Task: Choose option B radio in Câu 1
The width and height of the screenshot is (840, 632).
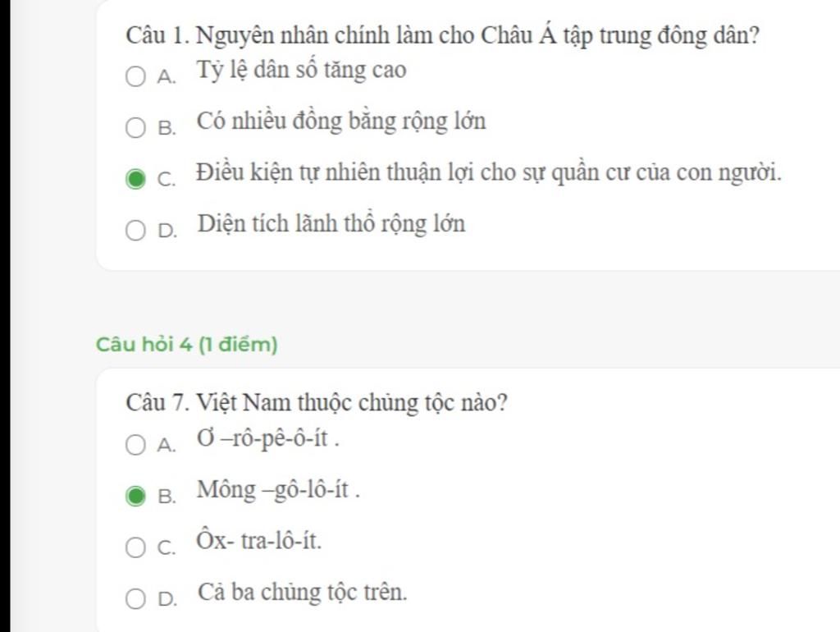Action: pos(135,127)
